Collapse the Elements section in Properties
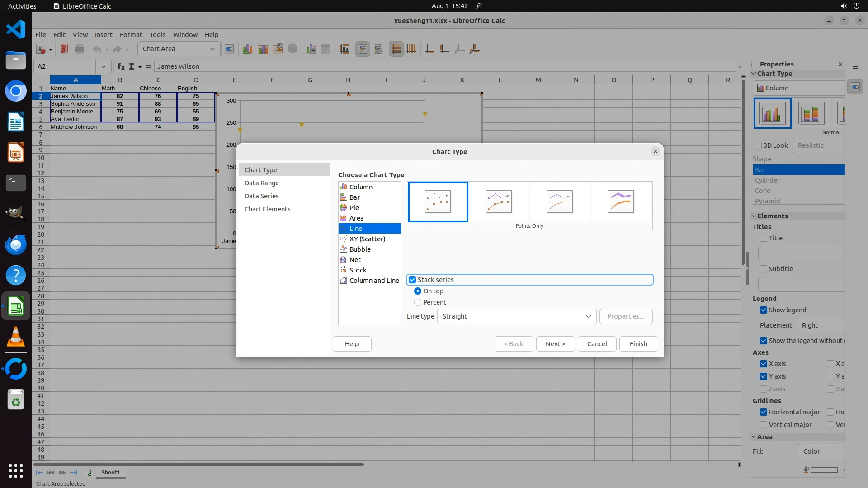This screenshot has height=488, width=868. (x=754, y=216)
